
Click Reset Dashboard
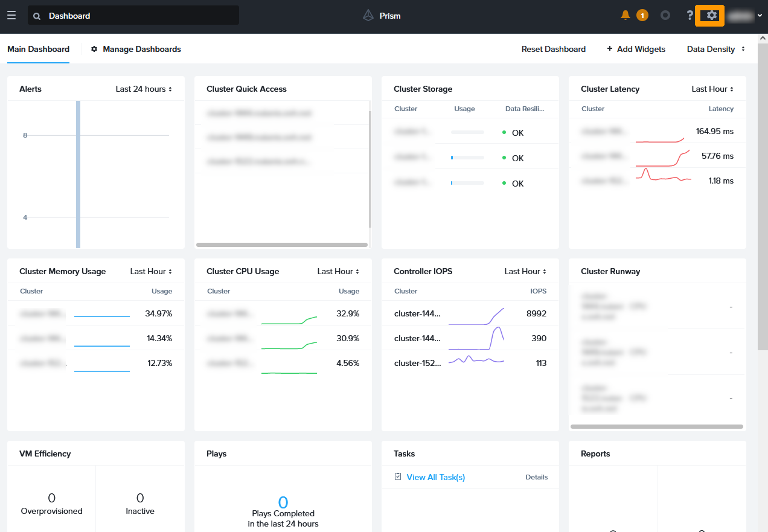pos(553,49)
